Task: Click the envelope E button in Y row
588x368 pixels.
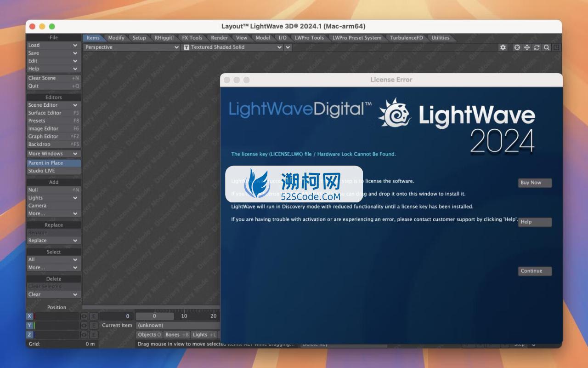Action: coord(93,325)
